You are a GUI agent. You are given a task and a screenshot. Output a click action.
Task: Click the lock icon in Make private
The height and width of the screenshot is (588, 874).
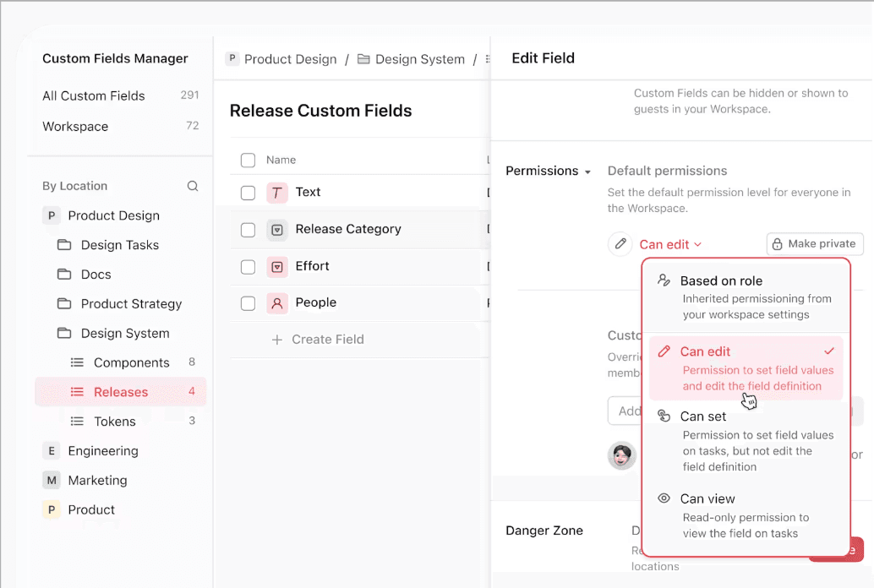coord(777,244)
